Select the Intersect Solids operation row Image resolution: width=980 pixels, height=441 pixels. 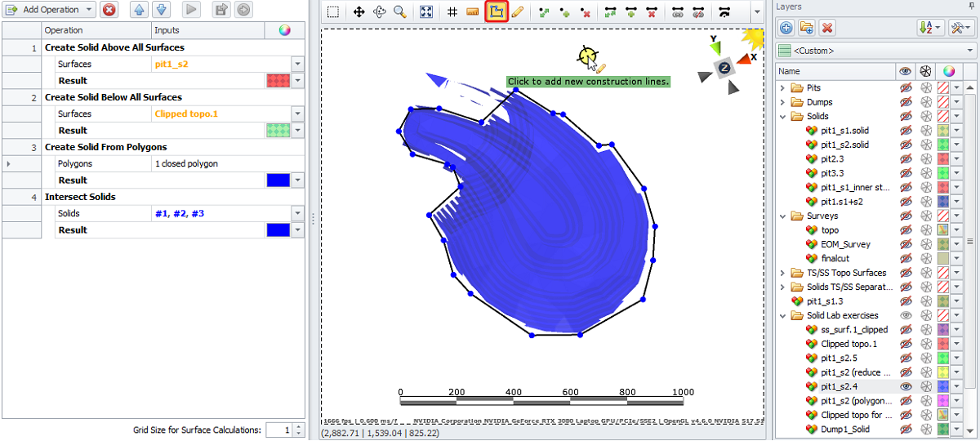tap(80, 197)
